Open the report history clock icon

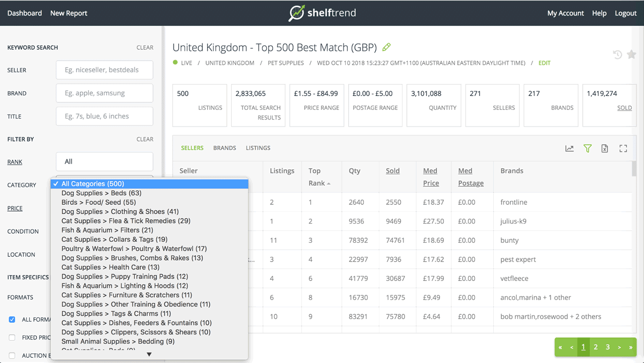[618, 54]
